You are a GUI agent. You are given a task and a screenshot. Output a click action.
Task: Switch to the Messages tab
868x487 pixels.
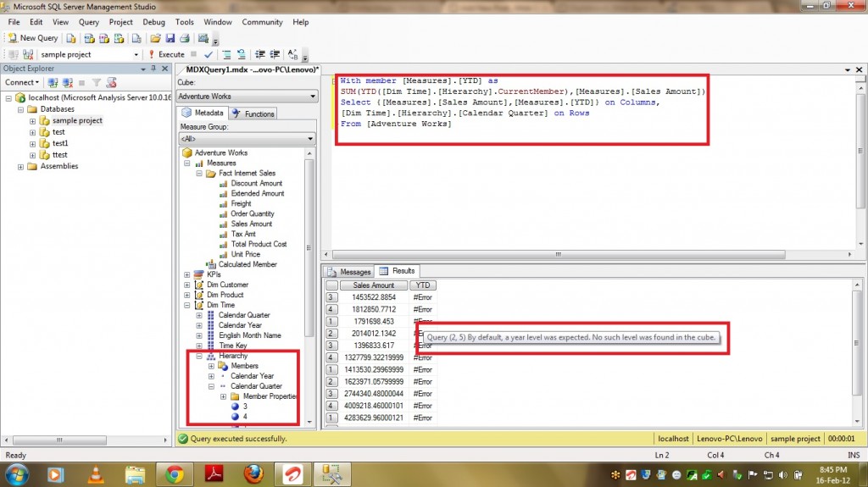[350, 272]
